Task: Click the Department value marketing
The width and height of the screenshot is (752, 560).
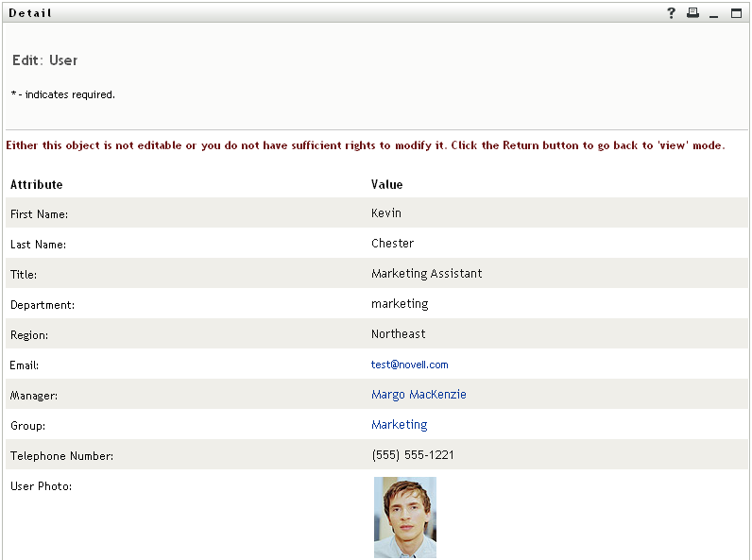Action: tap(400, 304)
